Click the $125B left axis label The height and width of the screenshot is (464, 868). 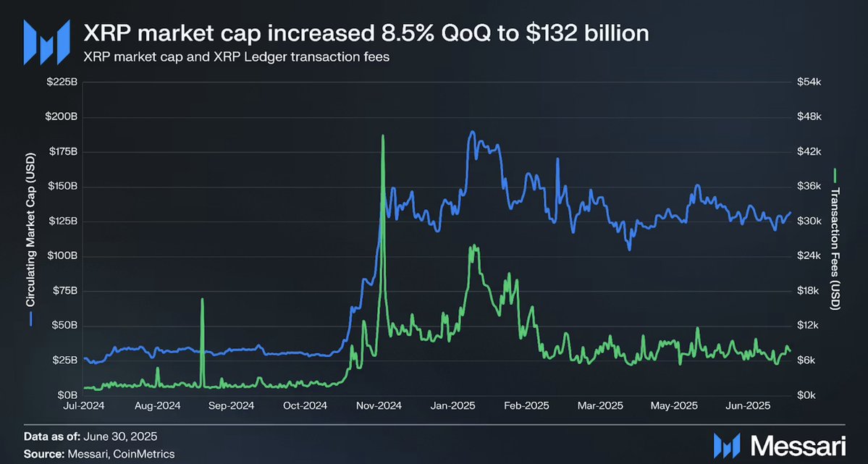pyautogui.click(x=62, y=222)
